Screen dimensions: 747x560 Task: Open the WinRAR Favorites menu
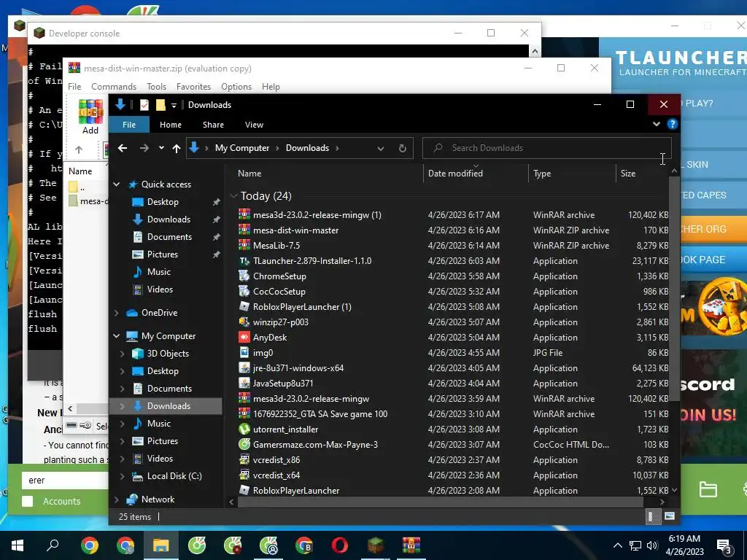193,87
